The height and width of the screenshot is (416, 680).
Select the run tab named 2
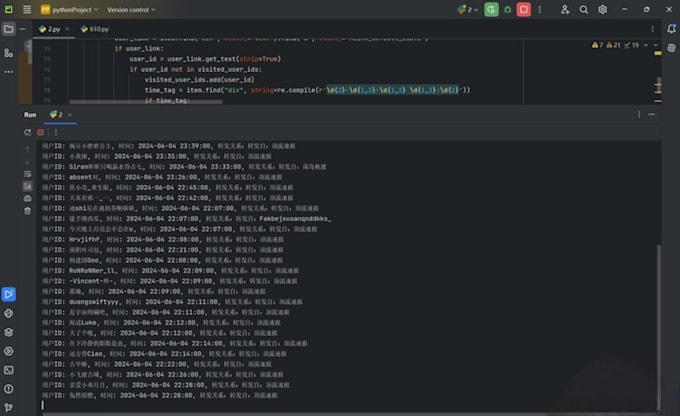[56, 115]
